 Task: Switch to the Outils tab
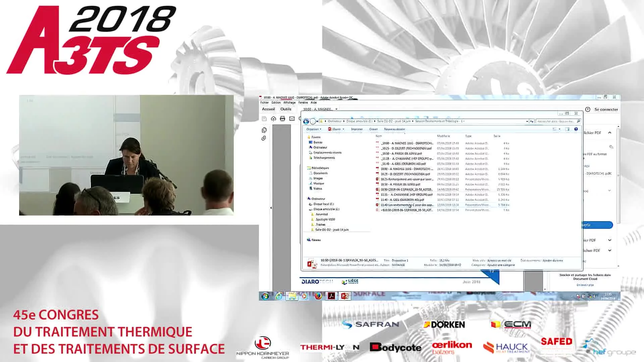[286, 109]
